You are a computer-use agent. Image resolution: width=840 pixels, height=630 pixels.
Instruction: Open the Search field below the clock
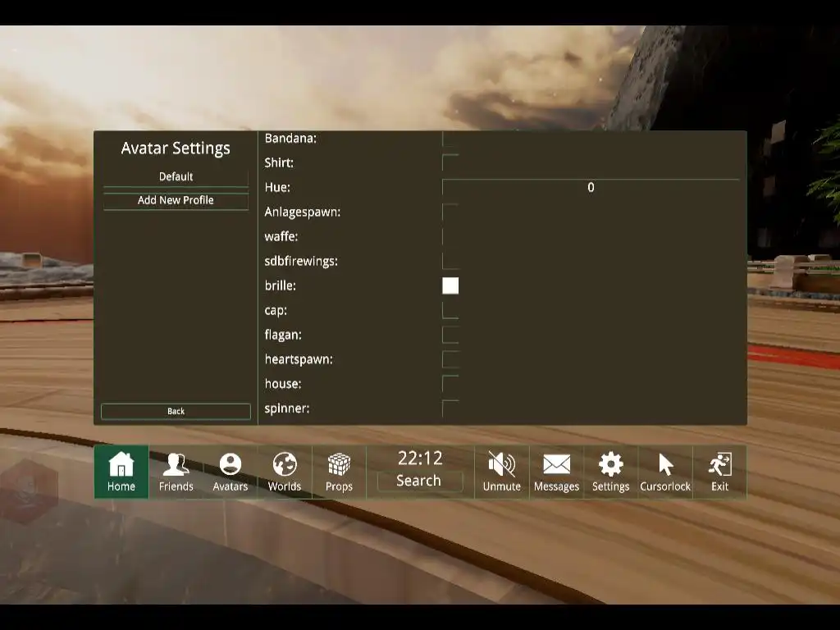419,481
